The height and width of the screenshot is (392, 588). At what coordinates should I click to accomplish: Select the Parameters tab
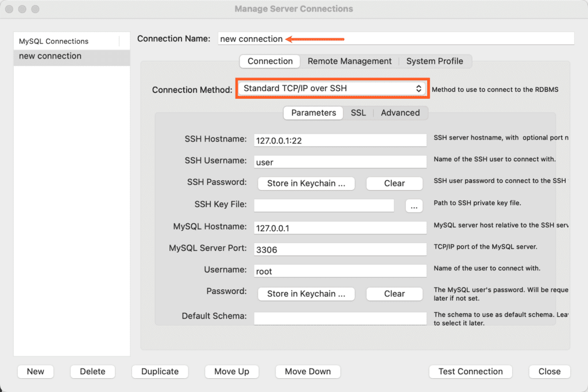pyautogui.click(x=313, y=113)
